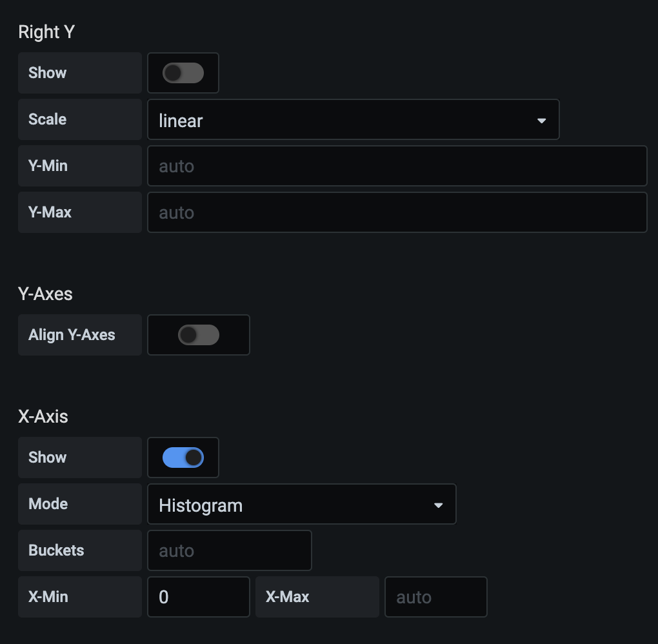Viewport: 658px width, 644px height.
Task: Open the linear Scale dropdown
Action: click(x=354, y=119)
